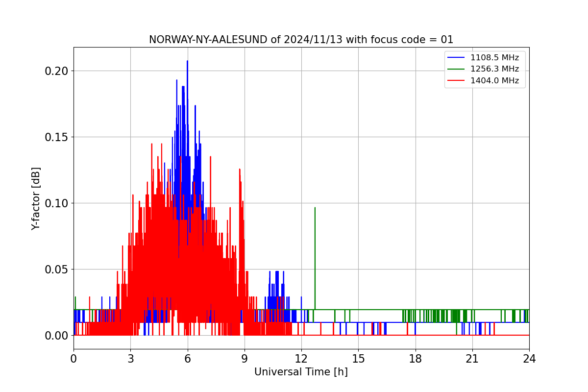Viewport: 588px width, 392px height.
Task: Click the x-axis tick label 21
Action: coord(472,358)
